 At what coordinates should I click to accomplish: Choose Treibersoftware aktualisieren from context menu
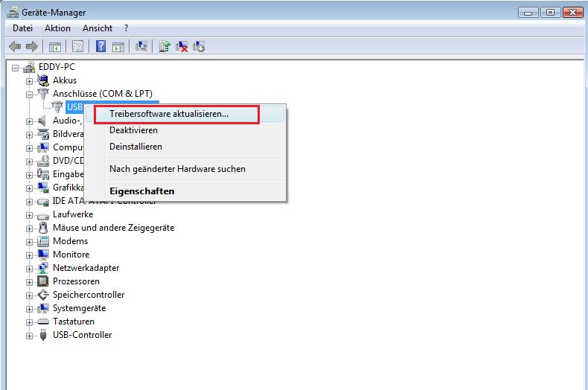pyautogui.click(x=169, y=115)
